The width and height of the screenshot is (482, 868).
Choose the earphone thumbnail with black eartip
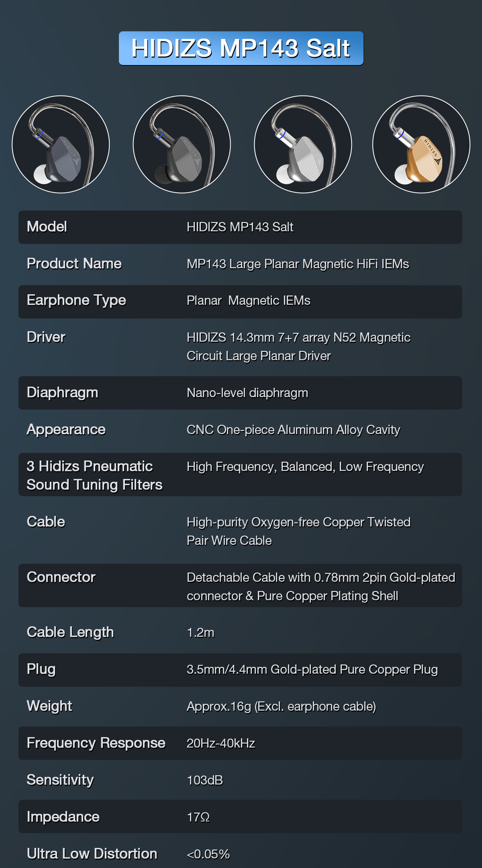pos(182,145)
